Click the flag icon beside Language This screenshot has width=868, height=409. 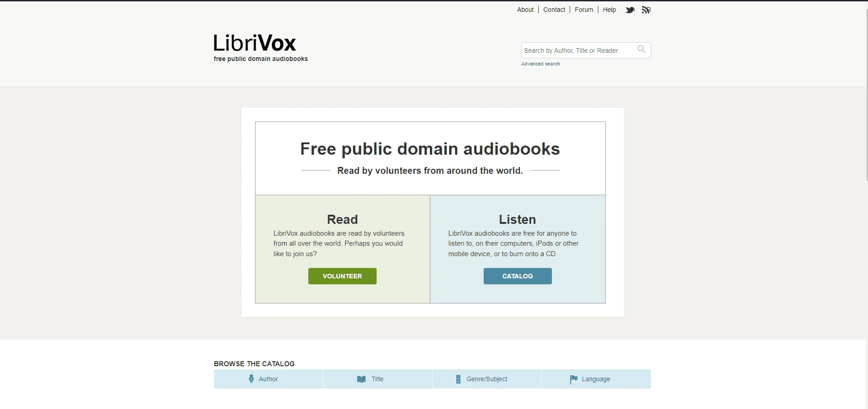573,379
